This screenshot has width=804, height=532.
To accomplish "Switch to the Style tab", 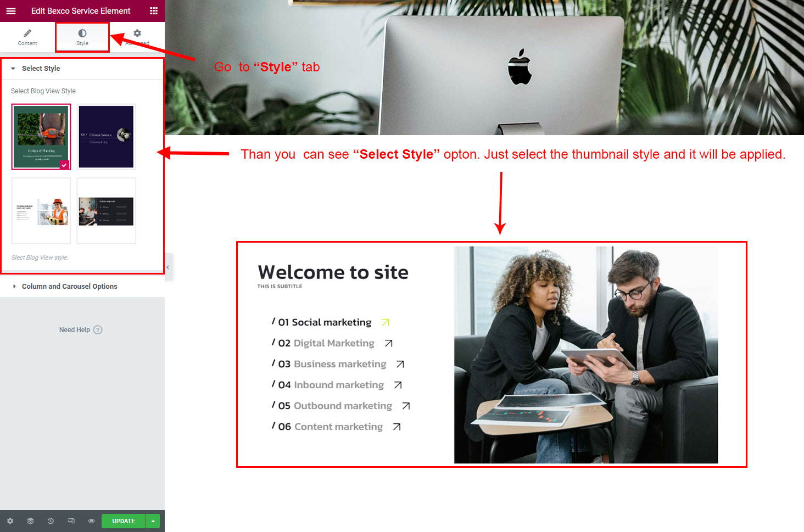I will (82, 37).
